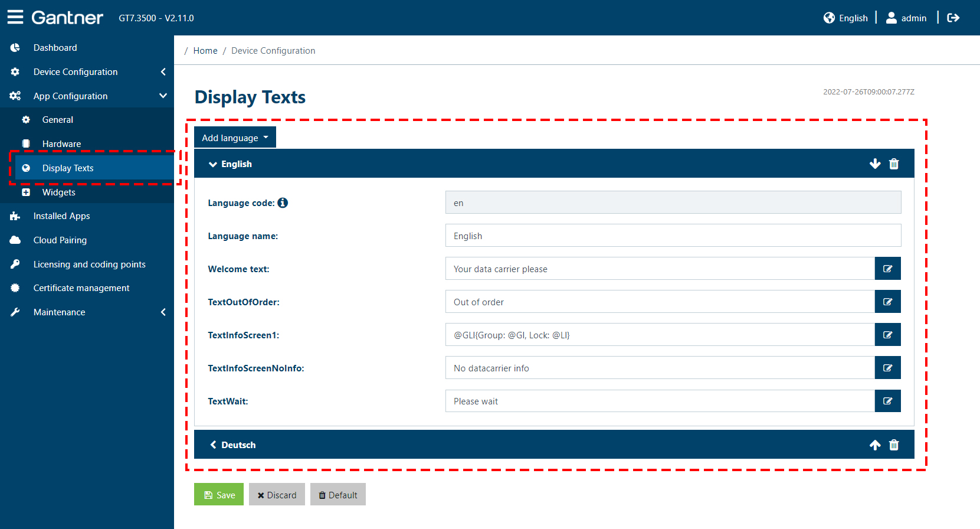Edit the TextOutOfOrder entry

pos(887,302)
